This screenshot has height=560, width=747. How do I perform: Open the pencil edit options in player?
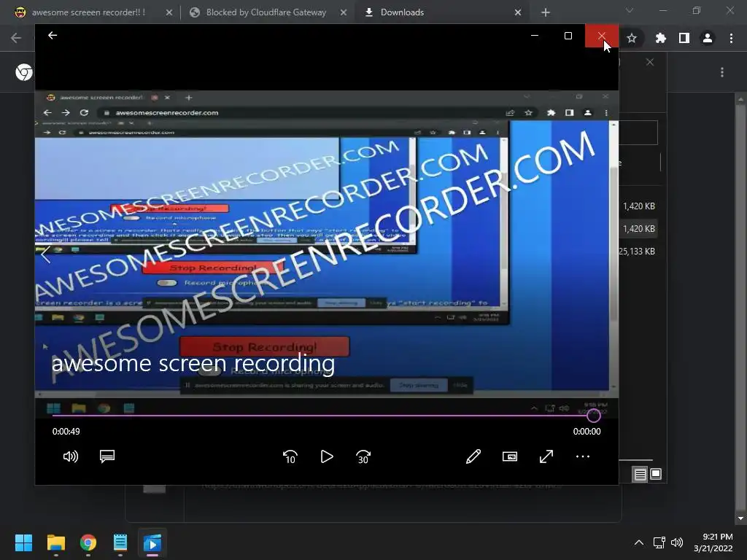coord(473,456)
